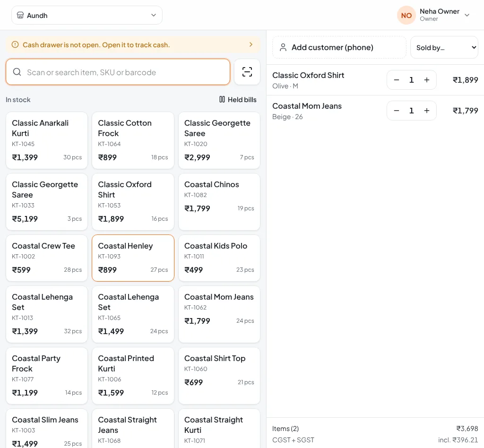Click the ₹3,698 items total
Image resolution: width=484 pixels, height=448 pixels.
pyautogui.click(x=467, y=429)
